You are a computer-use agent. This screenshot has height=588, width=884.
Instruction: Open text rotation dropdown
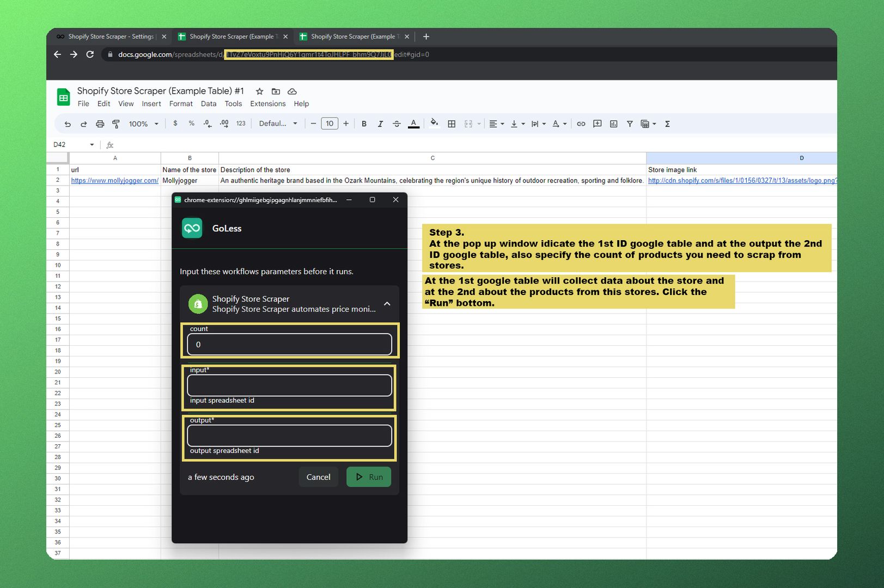559,124
